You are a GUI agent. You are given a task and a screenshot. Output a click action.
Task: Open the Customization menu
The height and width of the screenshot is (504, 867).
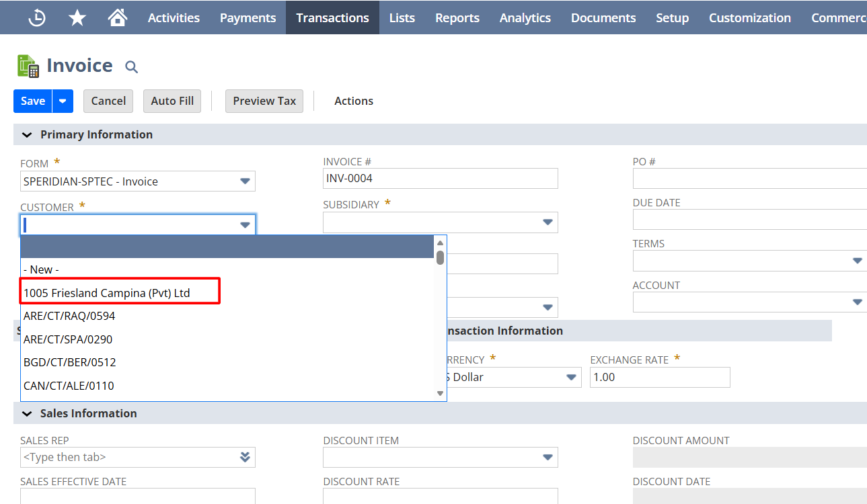point(749,18)
